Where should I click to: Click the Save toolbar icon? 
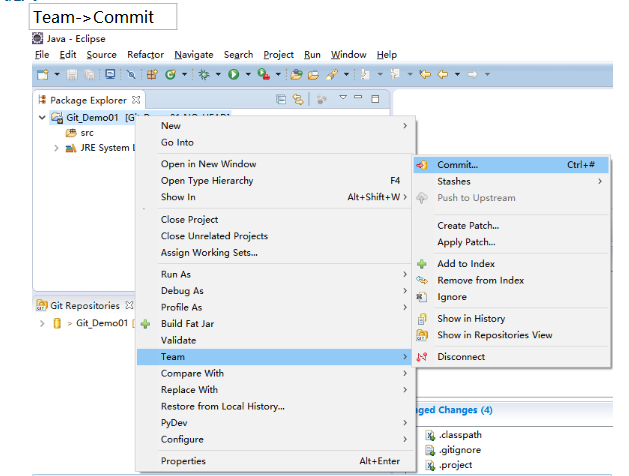point(72,75)
